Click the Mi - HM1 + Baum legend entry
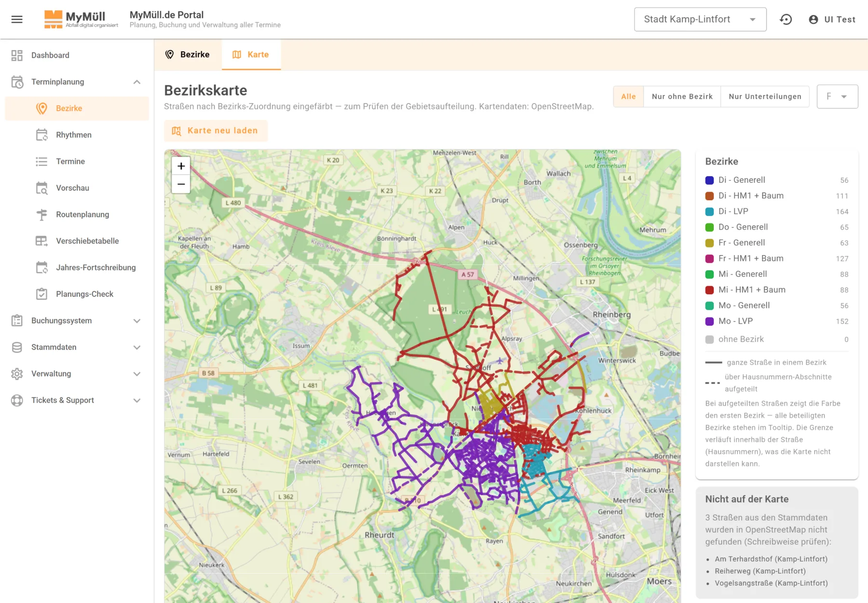 pyautogui.click(x=777, y=290)
